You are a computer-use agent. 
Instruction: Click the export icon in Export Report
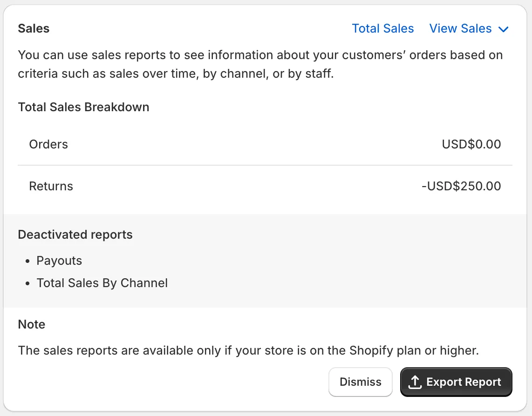(414, 382)
